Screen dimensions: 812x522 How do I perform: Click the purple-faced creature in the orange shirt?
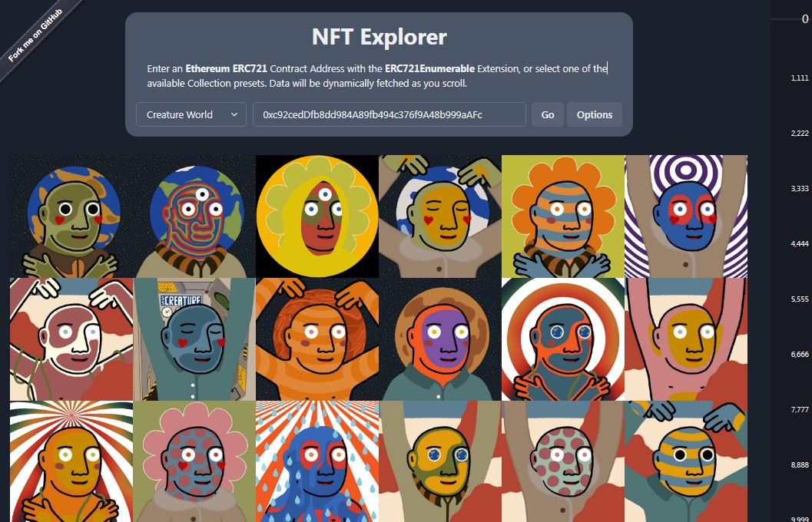tap(439, 338)
